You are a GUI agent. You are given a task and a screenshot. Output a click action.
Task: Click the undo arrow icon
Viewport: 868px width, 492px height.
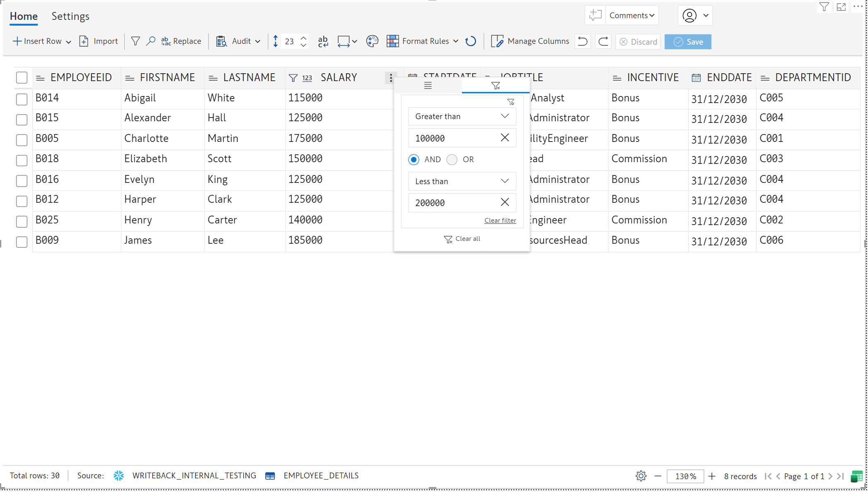pyautogui.click(x=582, y=41)
